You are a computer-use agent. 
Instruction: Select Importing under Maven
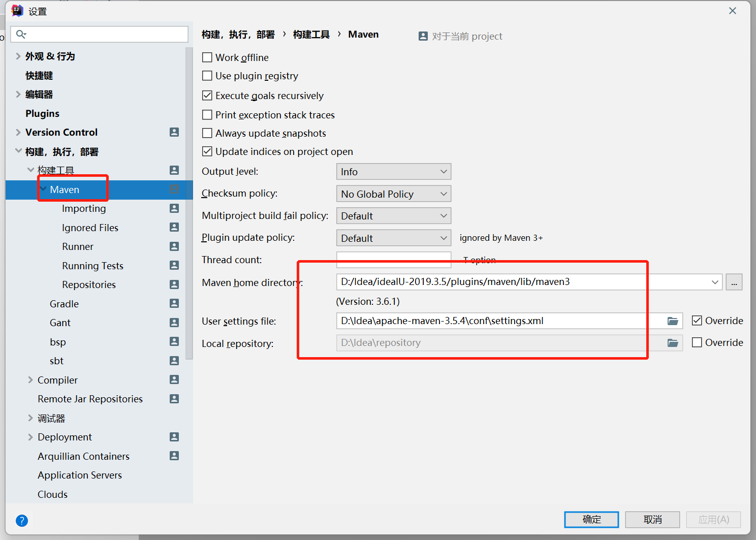point(84,208)
